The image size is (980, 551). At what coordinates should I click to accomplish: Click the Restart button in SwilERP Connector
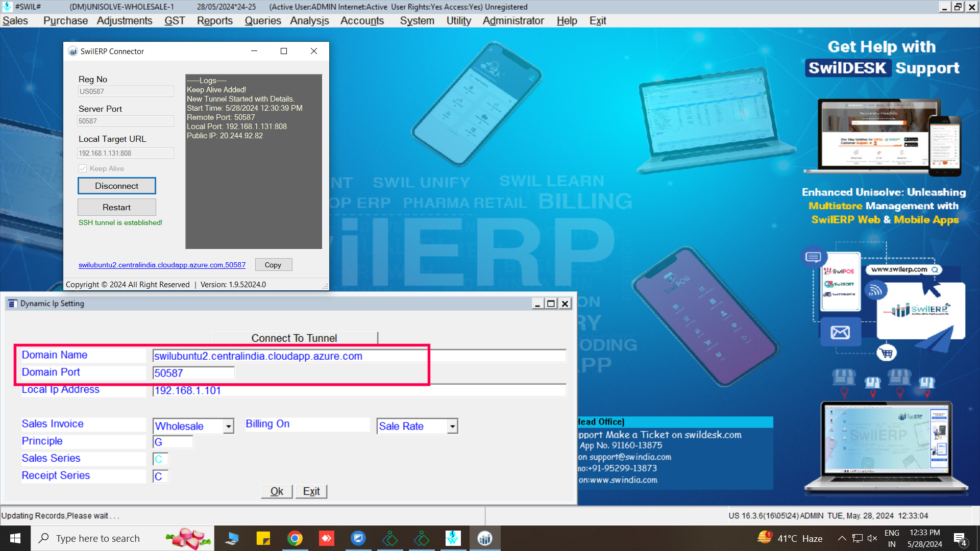pyautogui.click(x=116, y=207)
